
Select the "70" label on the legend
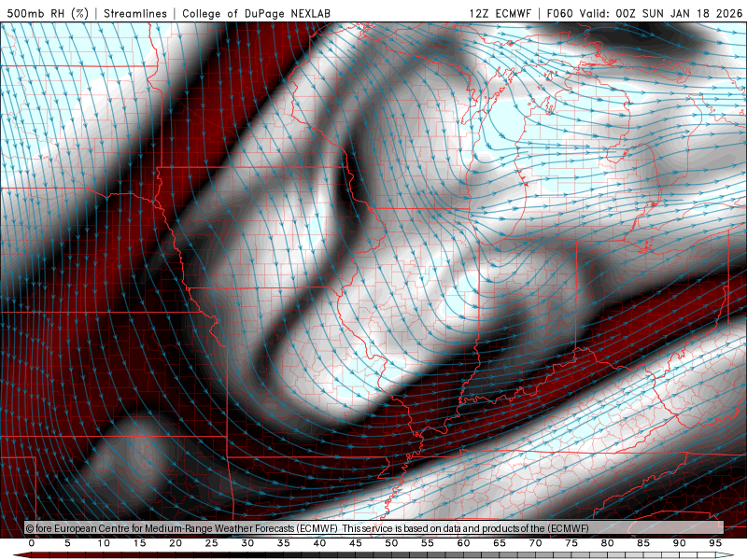pyautogui.click(x=535, y=543)
